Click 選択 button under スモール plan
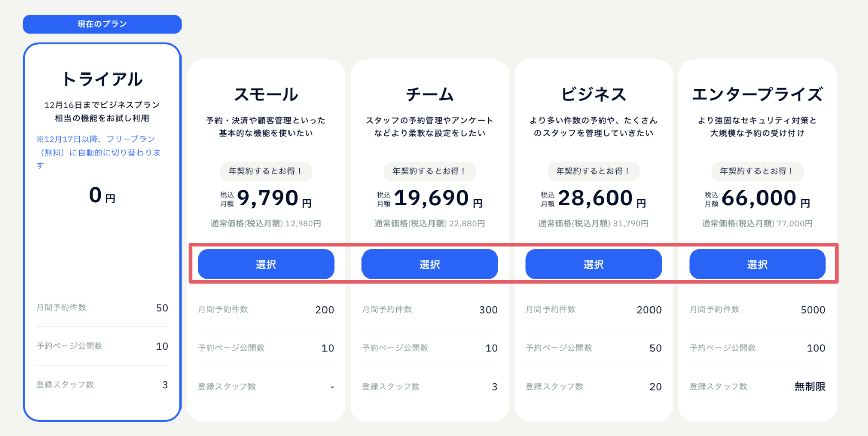The height and width of the screenshot is (436, 868). pos(266,264)
